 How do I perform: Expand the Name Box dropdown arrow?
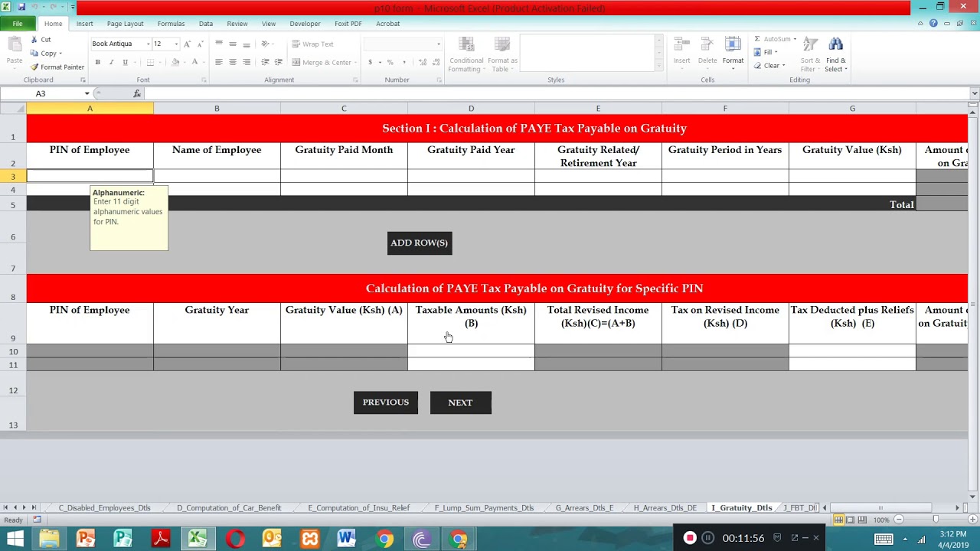click(x=87, y=93)
